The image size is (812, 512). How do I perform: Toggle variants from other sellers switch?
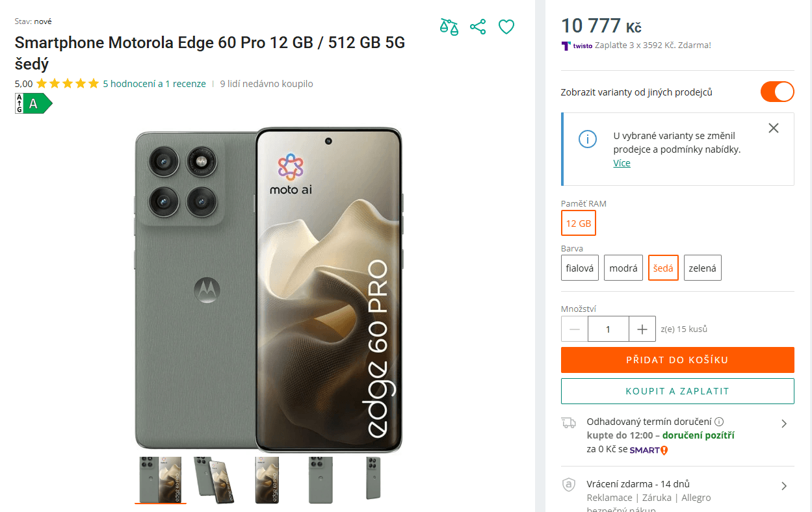[x=777, y=92]
